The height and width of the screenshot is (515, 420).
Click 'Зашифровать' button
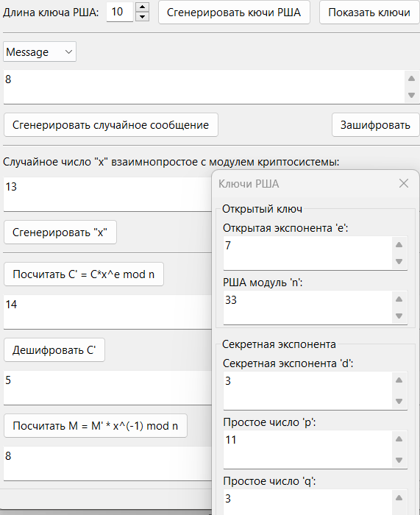coord(375,125)
